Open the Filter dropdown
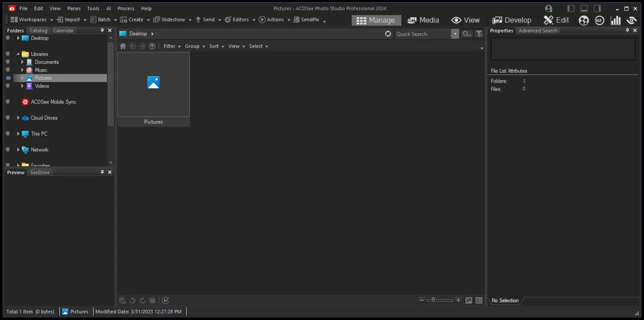This screenshot has height=320, width=644. [172, 46]
